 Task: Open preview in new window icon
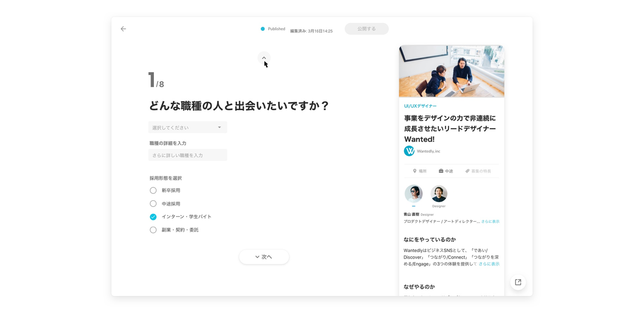coord(518,282)
